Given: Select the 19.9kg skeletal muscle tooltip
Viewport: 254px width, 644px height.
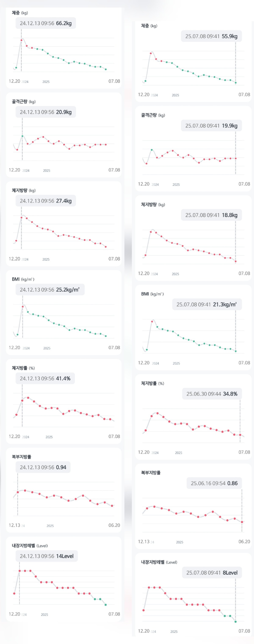Looking at the screenshot, I should click(211, 125).
